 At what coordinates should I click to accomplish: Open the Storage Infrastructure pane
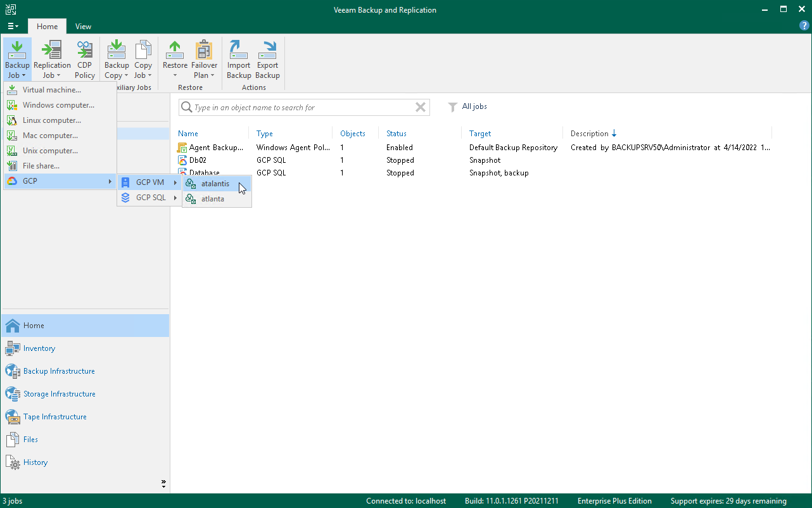coord(86,394)
